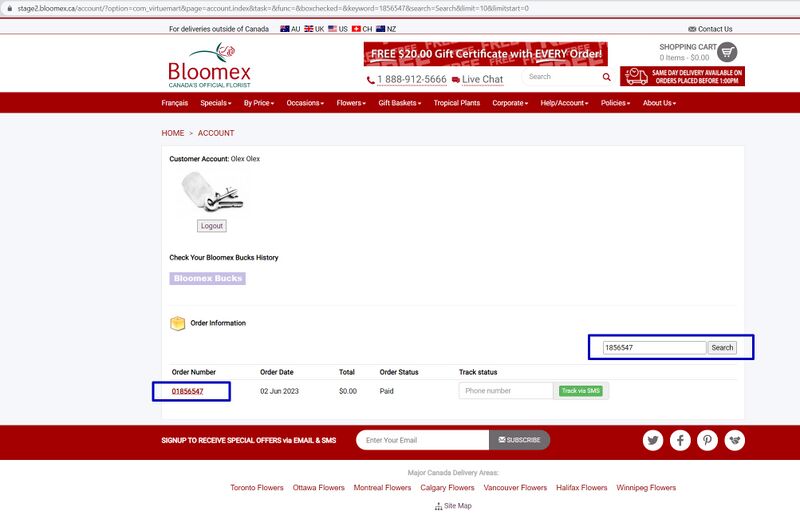Expand the About Us dropdown menu
Image resolution: width=800 pixels, height=515 pixels.
[659, 103]
